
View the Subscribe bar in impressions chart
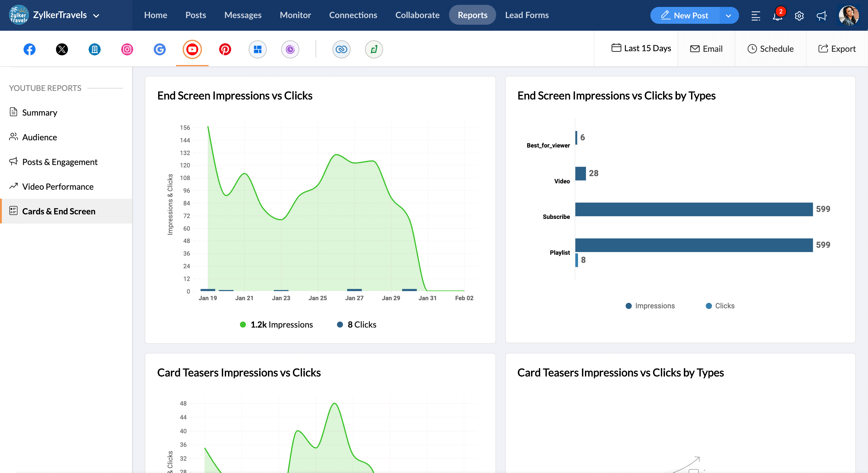pyautogui.click(x=694, y=209)
